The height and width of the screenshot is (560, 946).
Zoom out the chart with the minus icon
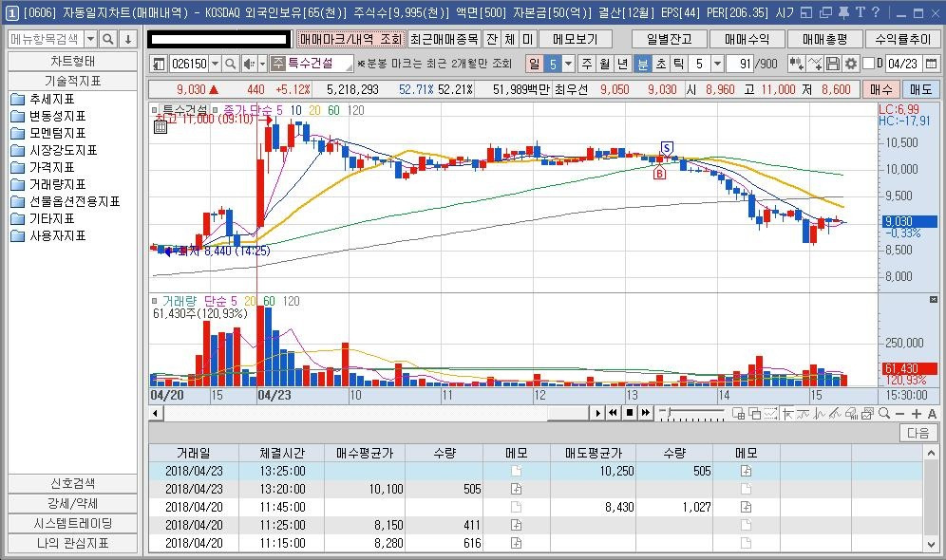900,414
